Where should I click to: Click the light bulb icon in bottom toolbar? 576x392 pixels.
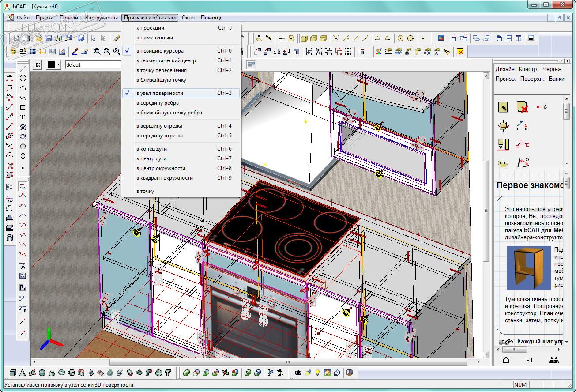(x=317, y=373)
